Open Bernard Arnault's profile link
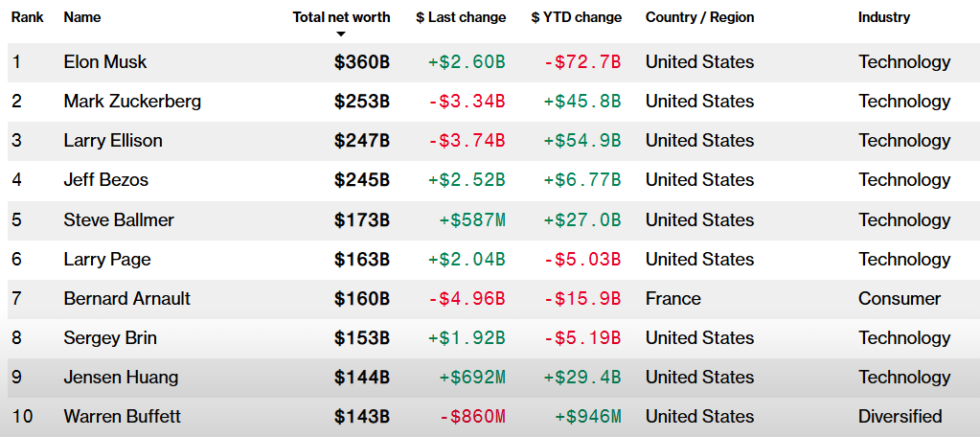This screenshot has width=980, height=437. [127, 299]
